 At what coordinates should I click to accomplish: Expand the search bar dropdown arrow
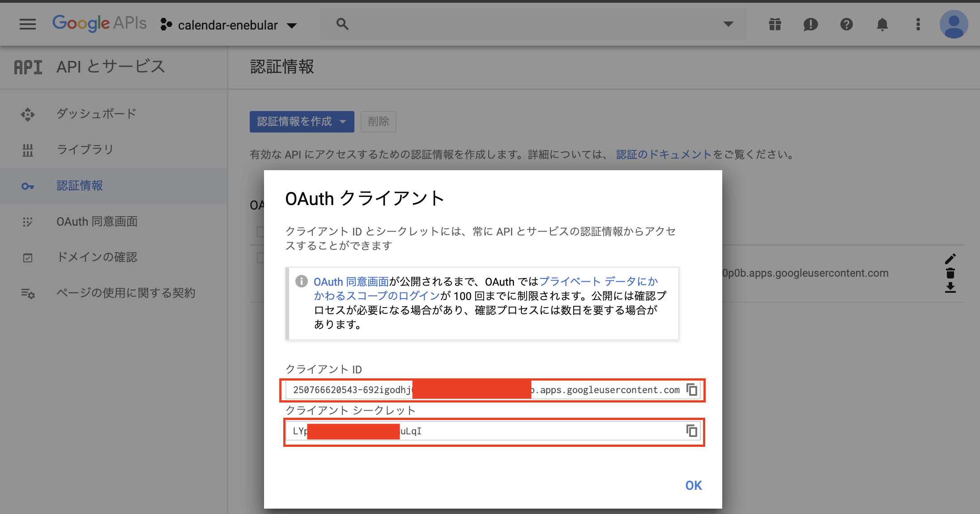click(x=729, y=24)
